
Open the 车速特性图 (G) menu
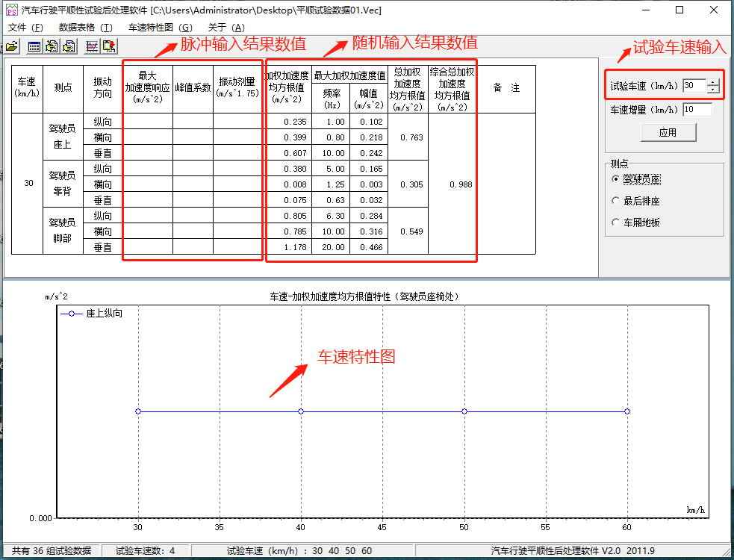pyautogui.click(x=160, y=28)
